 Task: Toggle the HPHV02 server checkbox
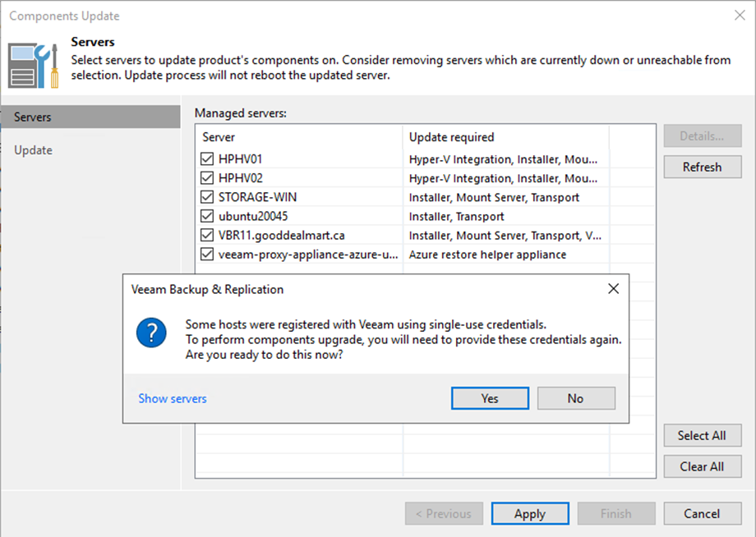pyautogui.click(x=207, y=178)
